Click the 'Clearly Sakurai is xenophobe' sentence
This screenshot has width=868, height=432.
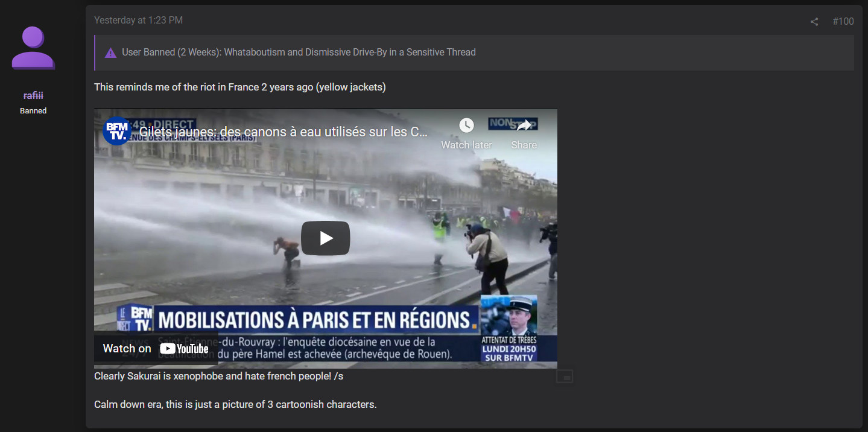click(219, 376)
